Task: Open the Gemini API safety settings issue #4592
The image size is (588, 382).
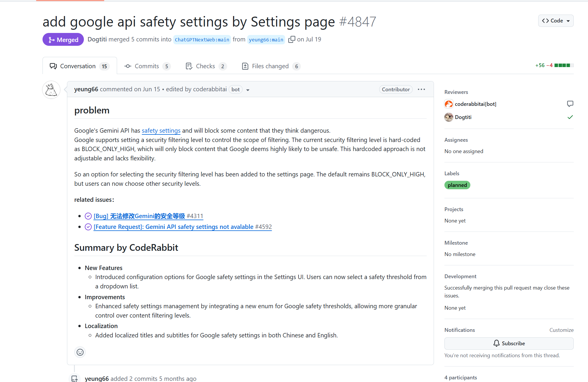Action: pos(183,227)
